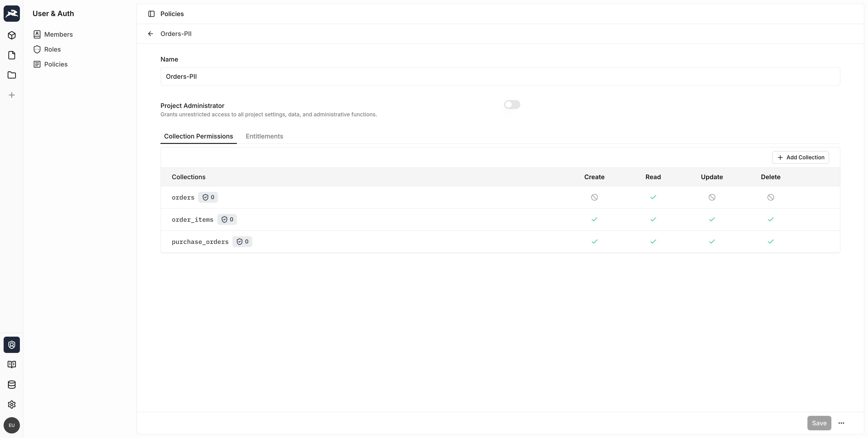Open the book documentation icon
868x438 pixels.
coord(12,364)
